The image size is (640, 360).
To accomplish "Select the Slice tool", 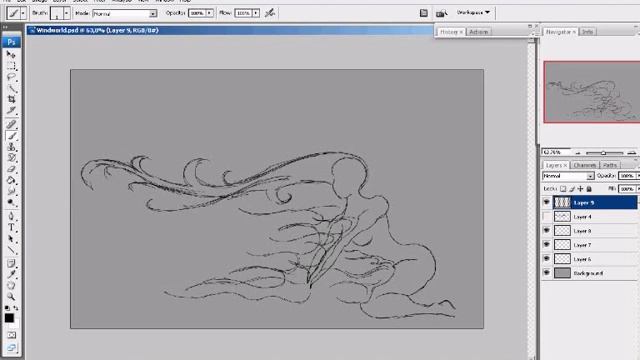I will click(x=11, y=110).
